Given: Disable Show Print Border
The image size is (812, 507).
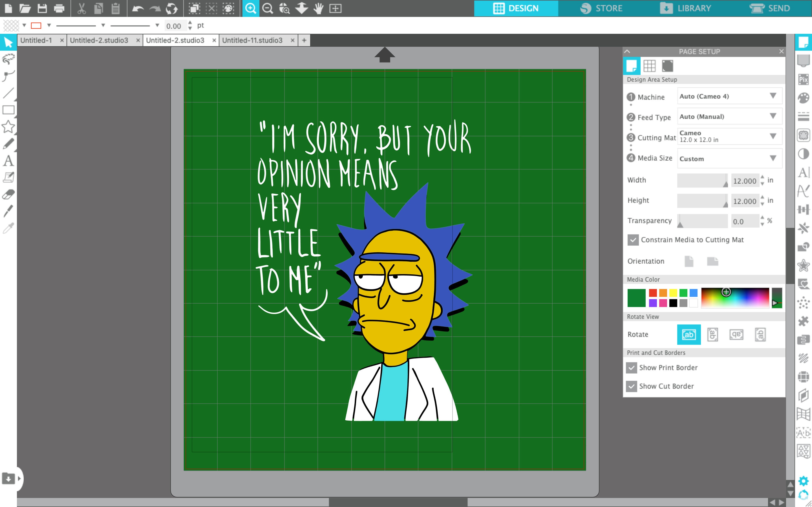Looking at the screenshot, I should coord(632,368).
